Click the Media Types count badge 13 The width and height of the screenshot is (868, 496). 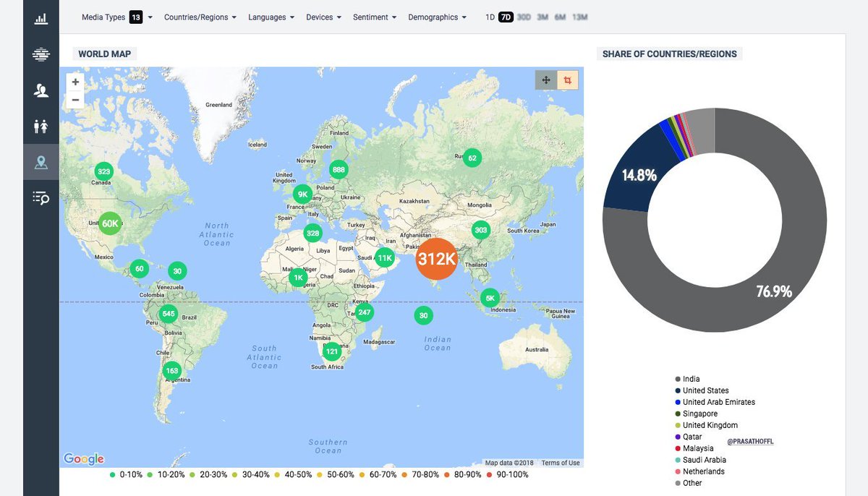tap(136, 17)
